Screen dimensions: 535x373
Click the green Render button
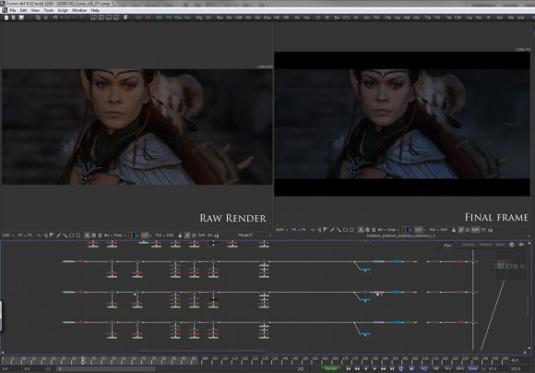331,369
